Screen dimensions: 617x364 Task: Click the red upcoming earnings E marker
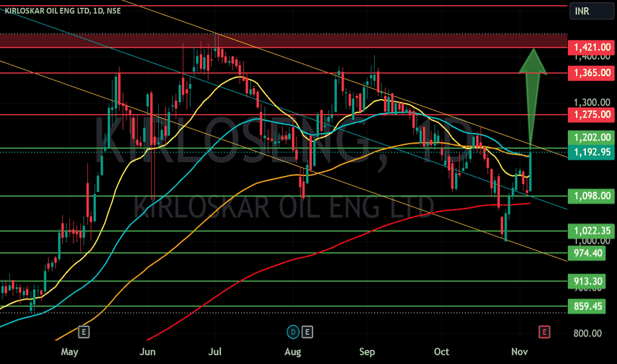click(x=544, y=332)
